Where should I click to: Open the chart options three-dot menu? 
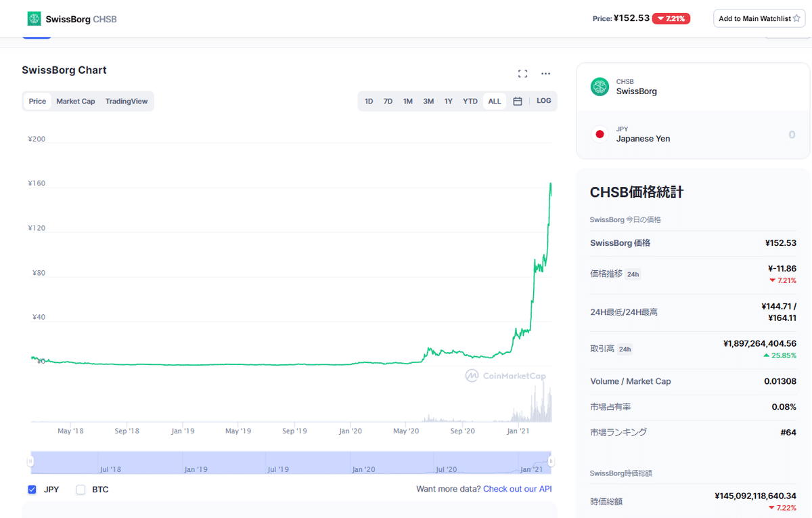point(546,73)
